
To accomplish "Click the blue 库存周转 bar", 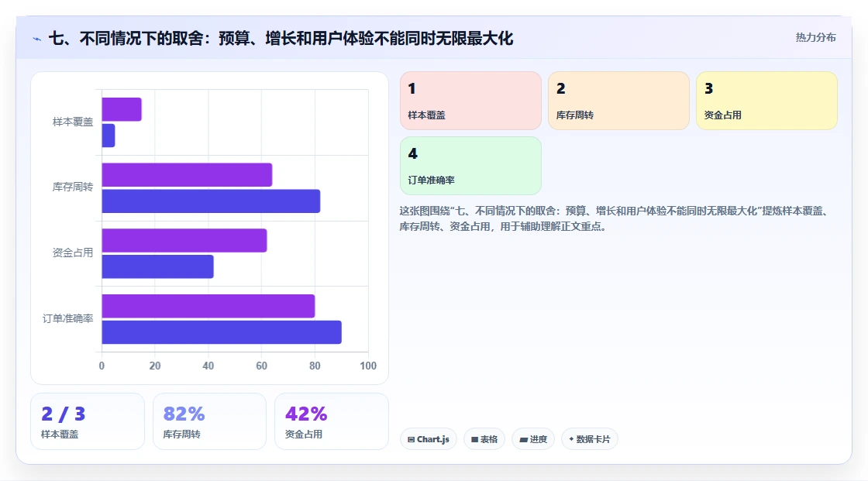I will point(211,201).
